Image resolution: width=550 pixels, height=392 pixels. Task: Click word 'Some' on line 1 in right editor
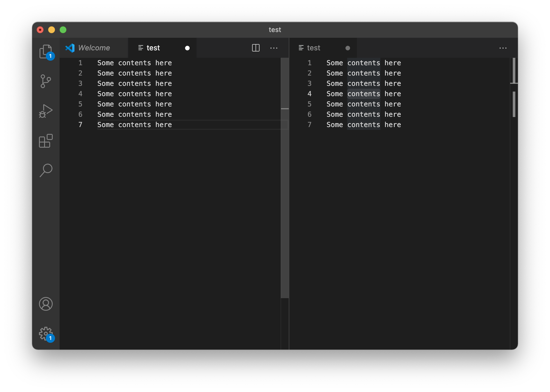pos(335,63)
